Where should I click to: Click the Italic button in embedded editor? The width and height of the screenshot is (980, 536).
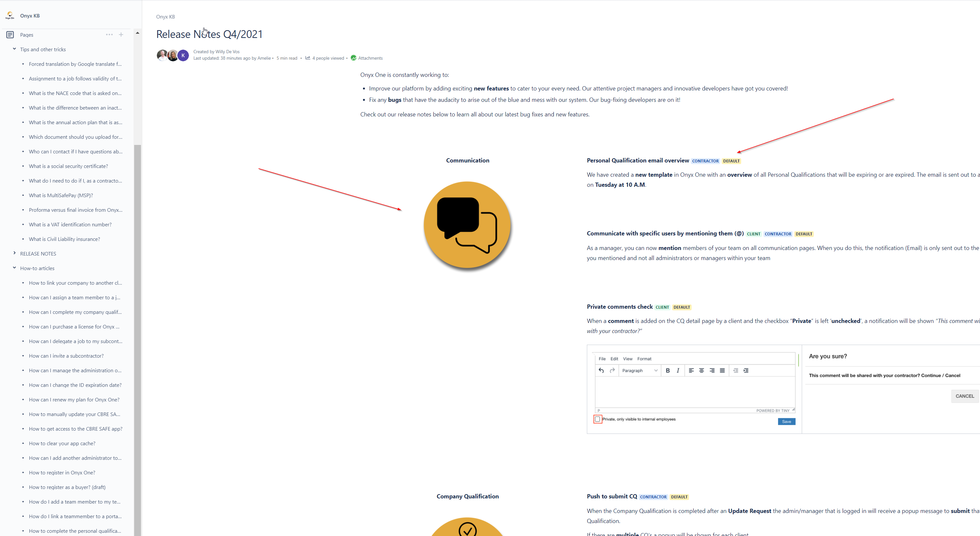click(678, 370)
